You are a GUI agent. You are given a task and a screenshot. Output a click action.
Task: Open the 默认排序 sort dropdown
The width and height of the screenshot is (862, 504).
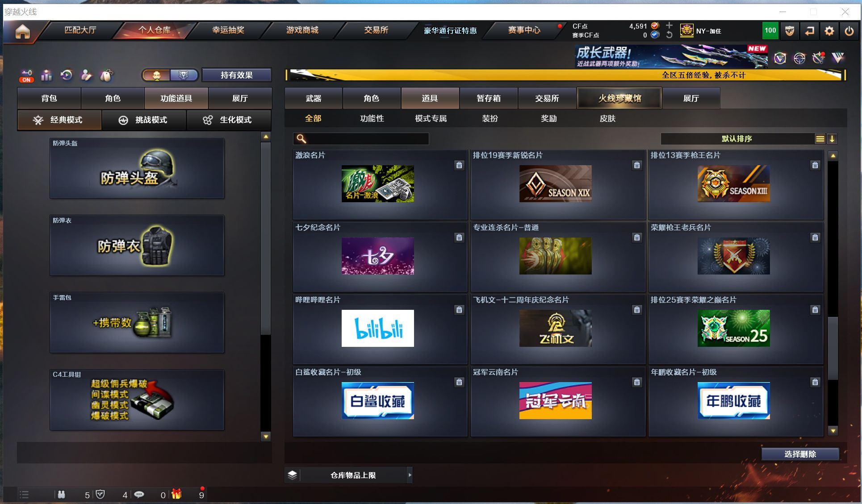click(737, 139)
